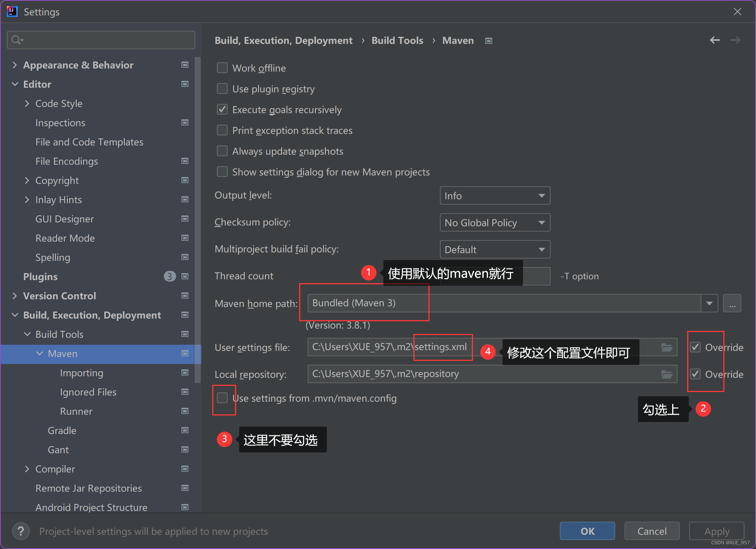Click project icon next to Gradle
756x549 pixels.
(x=185, y=430)
